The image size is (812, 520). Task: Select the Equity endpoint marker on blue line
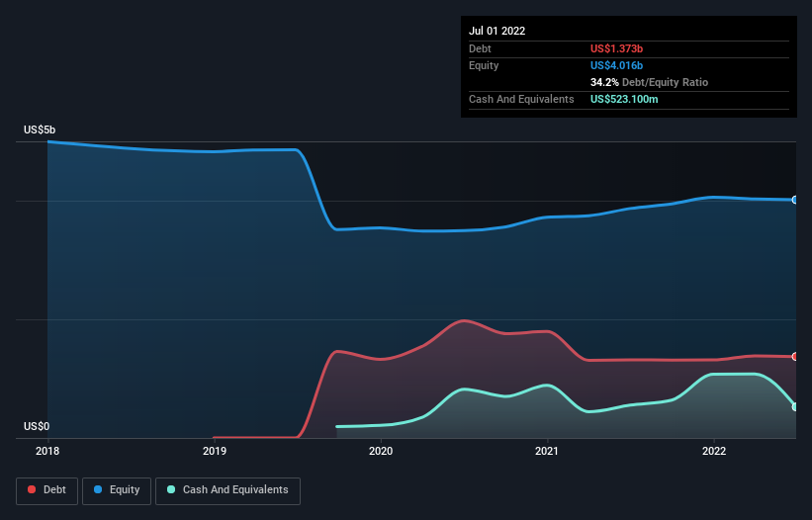[x=795, y=200]
